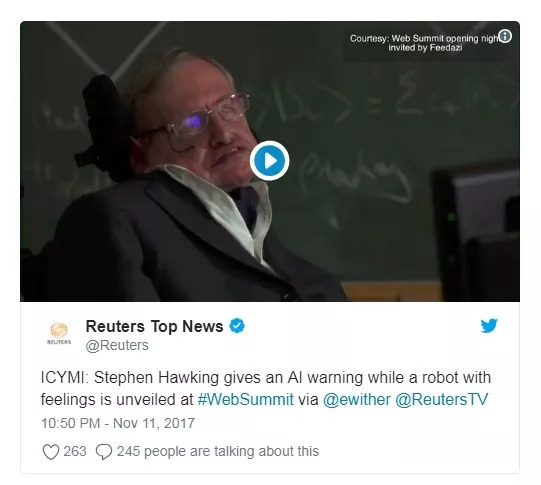
Task: Click the dark monitor in the video frame
Action: click(476, 228)
